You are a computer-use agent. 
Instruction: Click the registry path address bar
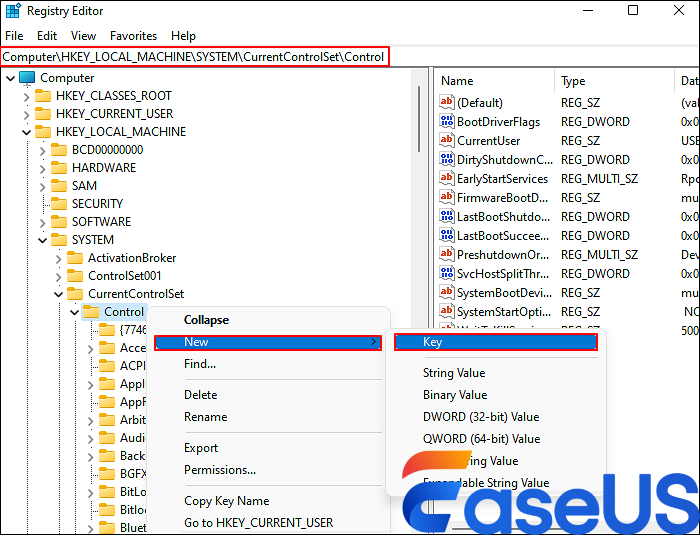194,57
